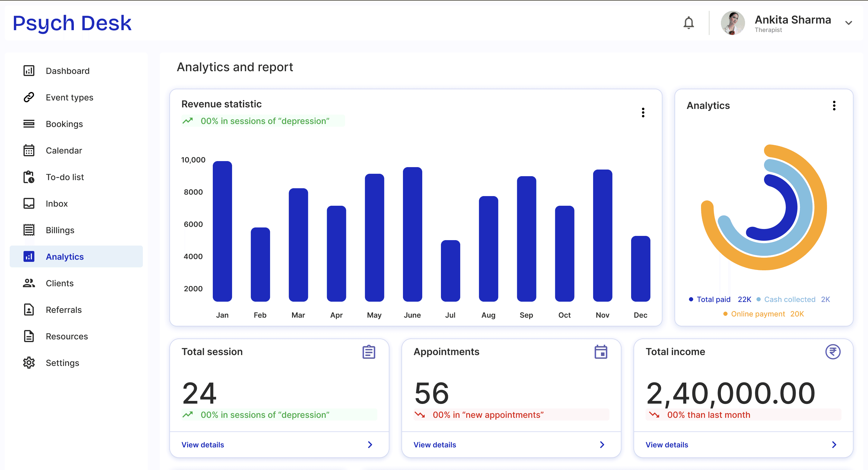Click Ankita Sharma's profile picture
Screen dimensions: 868x470
[x=733, y=23]
